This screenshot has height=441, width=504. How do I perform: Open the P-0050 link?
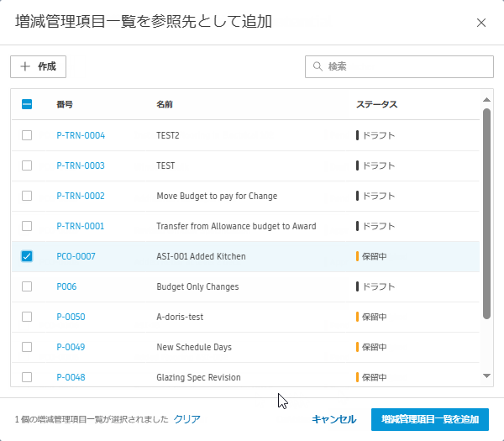pos(71,317)
